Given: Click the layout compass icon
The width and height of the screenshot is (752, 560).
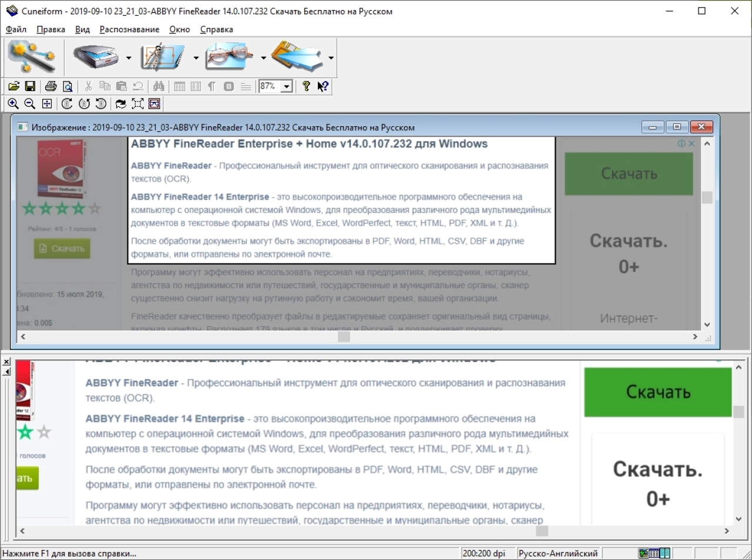Looking at the screenshot, I should click(x=163, y=58).
